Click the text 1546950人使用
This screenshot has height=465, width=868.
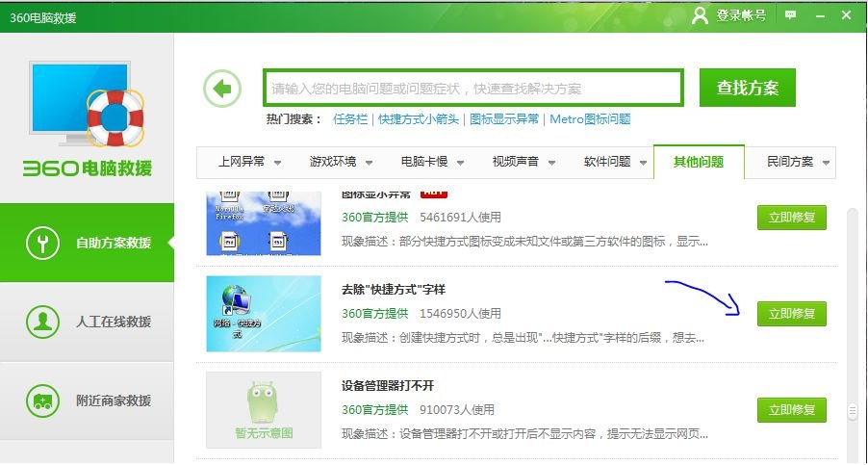[460, 314]
